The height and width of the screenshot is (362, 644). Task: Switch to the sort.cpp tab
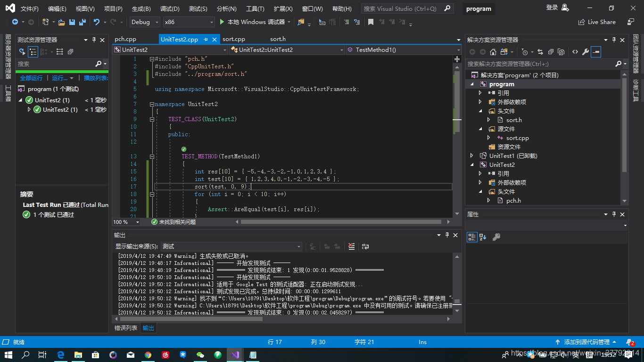point(234,39)
